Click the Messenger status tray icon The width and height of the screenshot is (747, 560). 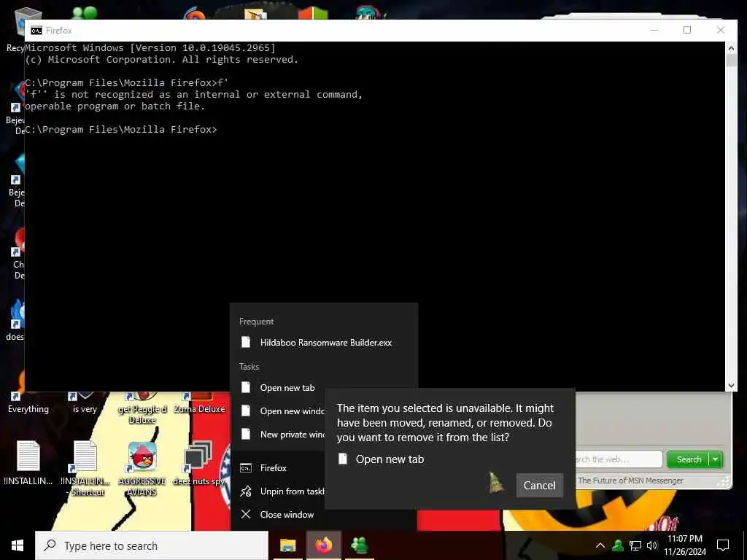tap(618, 545)
